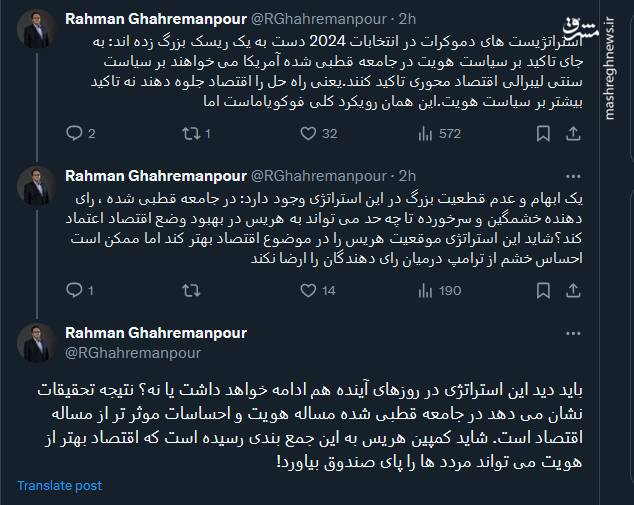The width and height of the screenshot is (634, 505).
Task: Click the Translate post link
Action: coord(59,485)
